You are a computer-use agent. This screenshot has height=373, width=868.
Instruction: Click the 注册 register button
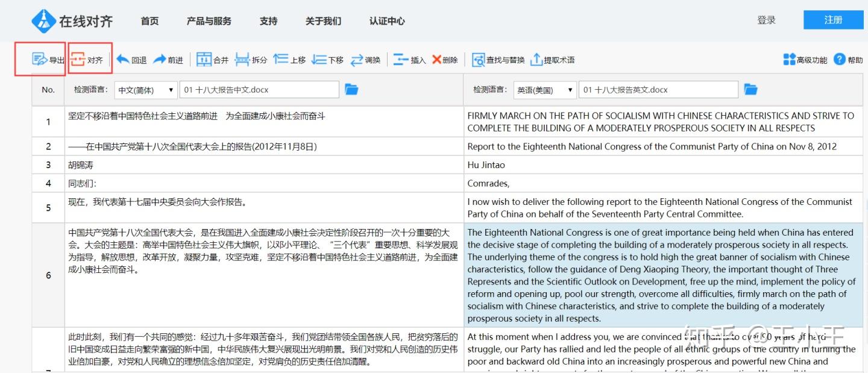[834, 19]
